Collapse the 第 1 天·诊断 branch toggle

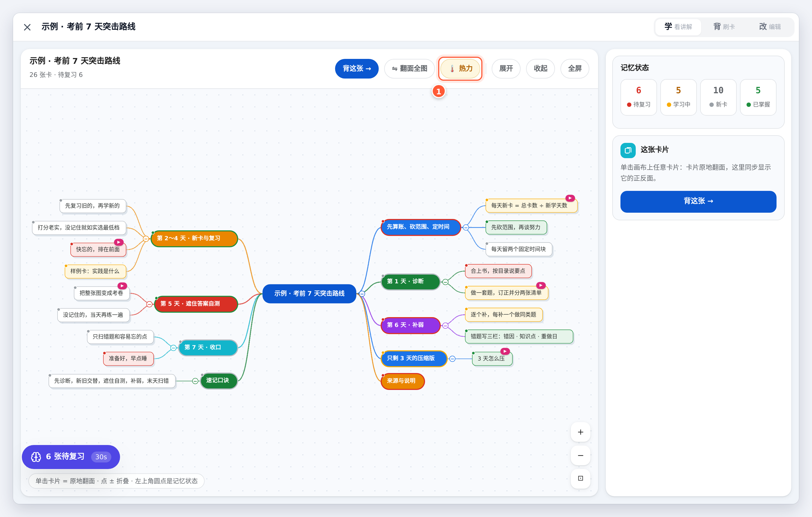445,282
